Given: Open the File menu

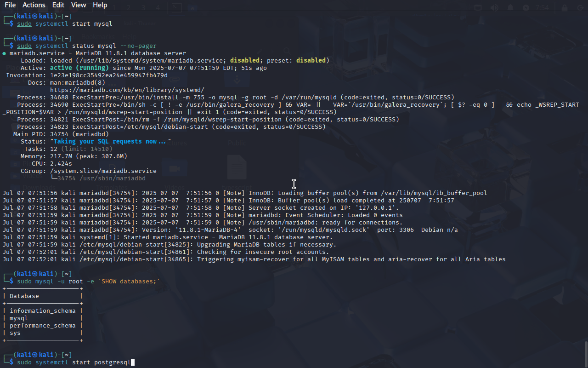Looking at the screenshot, I should 10,5.
